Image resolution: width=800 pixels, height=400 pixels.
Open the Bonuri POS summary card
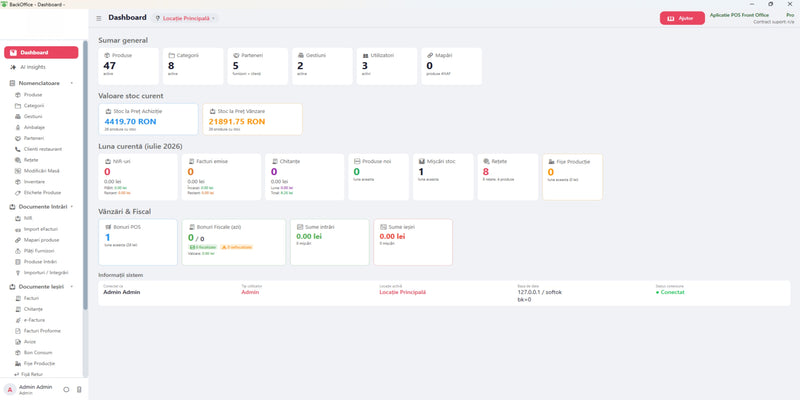coord(138,242)
